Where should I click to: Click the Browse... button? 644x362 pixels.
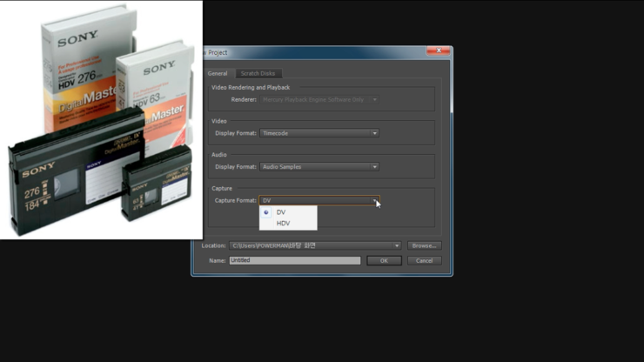coord(425,245)
